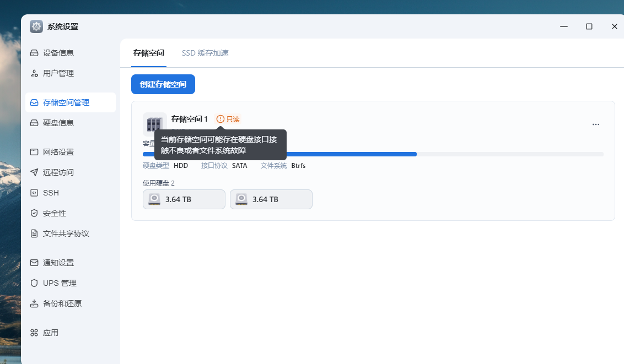The image size is (624, 364).
Task: Click the 应用 apps grid icon
Action: [34, 333]
